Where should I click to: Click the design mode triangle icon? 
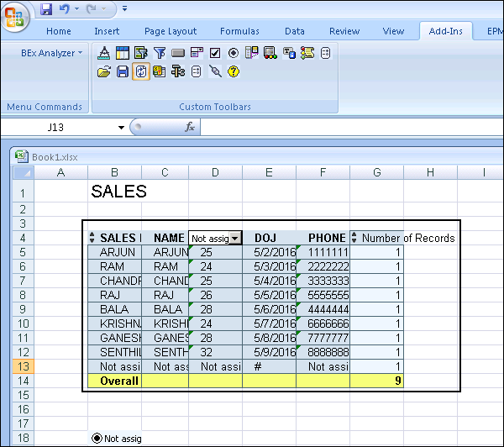pos(104,53)
